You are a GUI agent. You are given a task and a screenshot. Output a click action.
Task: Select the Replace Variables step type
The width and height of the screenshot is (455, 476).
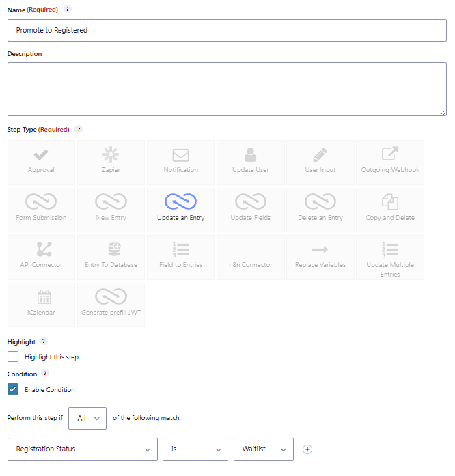pyautogui.click(x=320, y=257)
